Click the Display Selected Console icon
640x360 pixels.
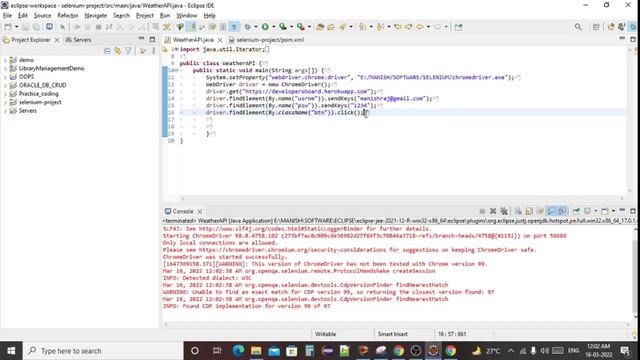pyautogui.click(x=587, y=211)
